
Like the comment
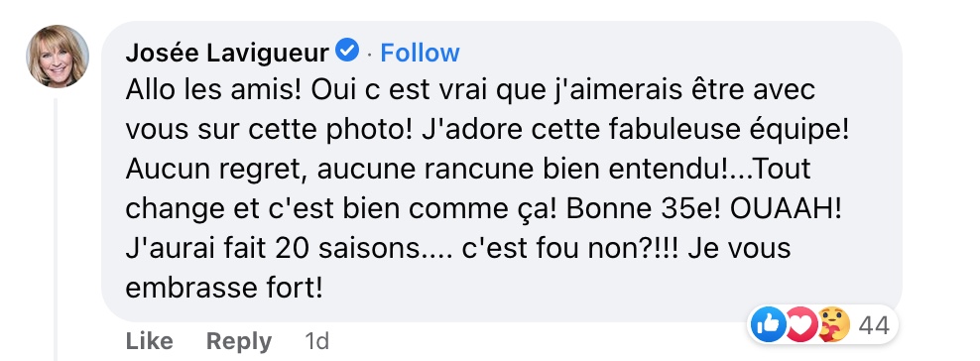coord(150,341)
